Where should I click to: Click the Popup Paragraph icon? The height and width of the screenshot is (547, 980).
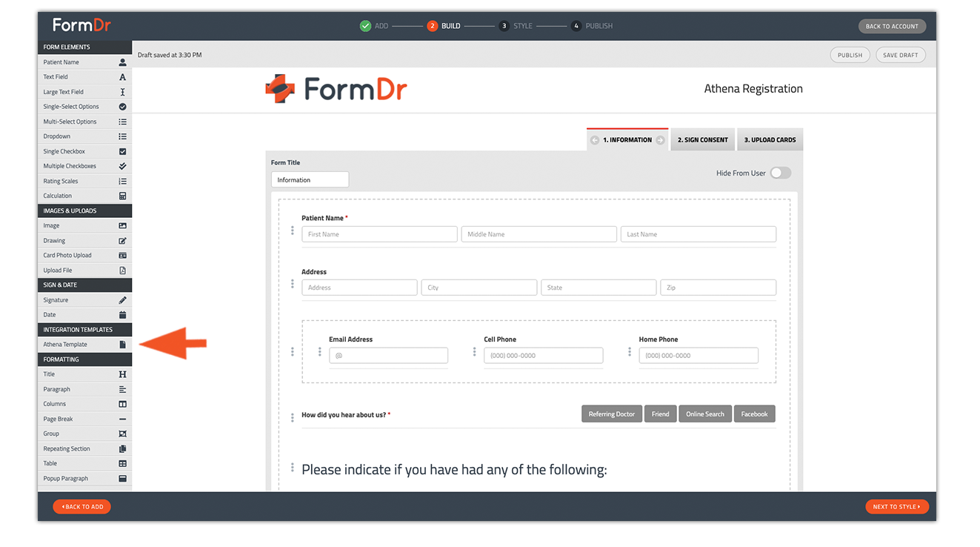click(x=123, y=478)
